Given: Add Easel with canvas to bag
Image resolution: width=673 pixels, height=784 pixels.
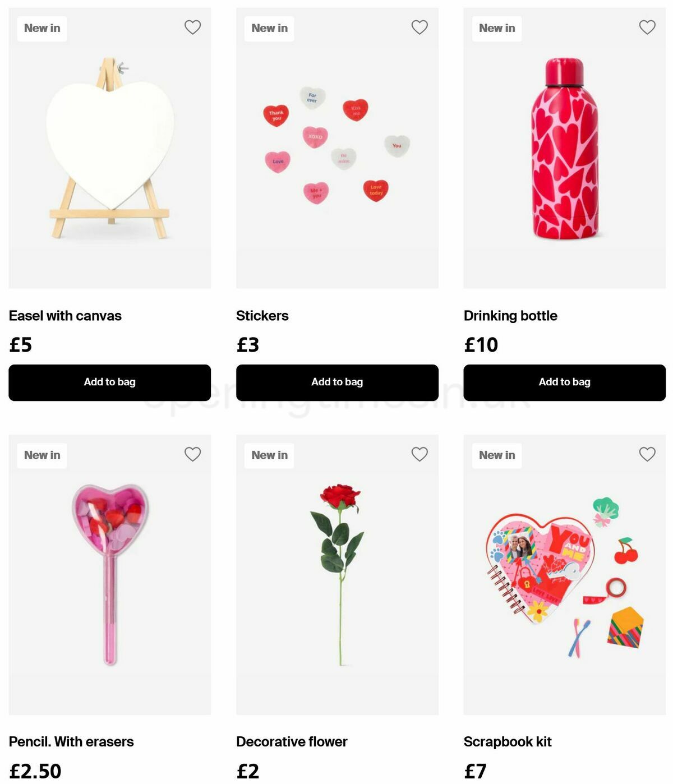Looking at the screenshot, I should click(110, 382).
